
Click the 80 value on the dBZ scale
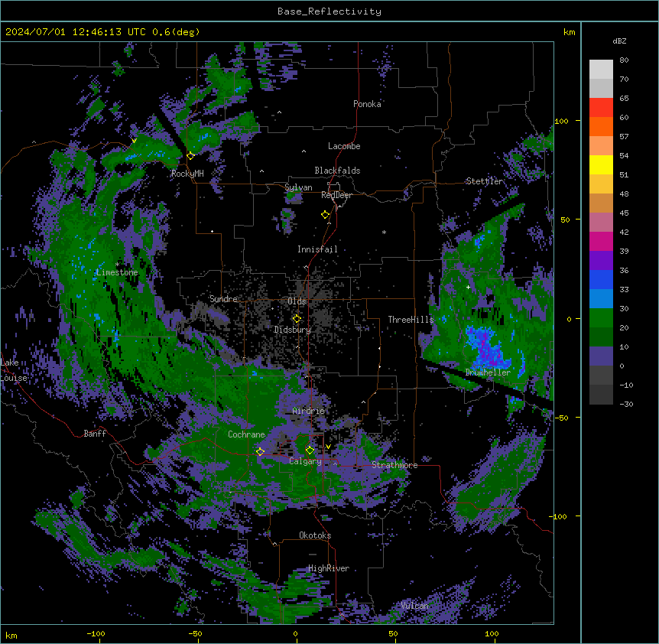624,60
